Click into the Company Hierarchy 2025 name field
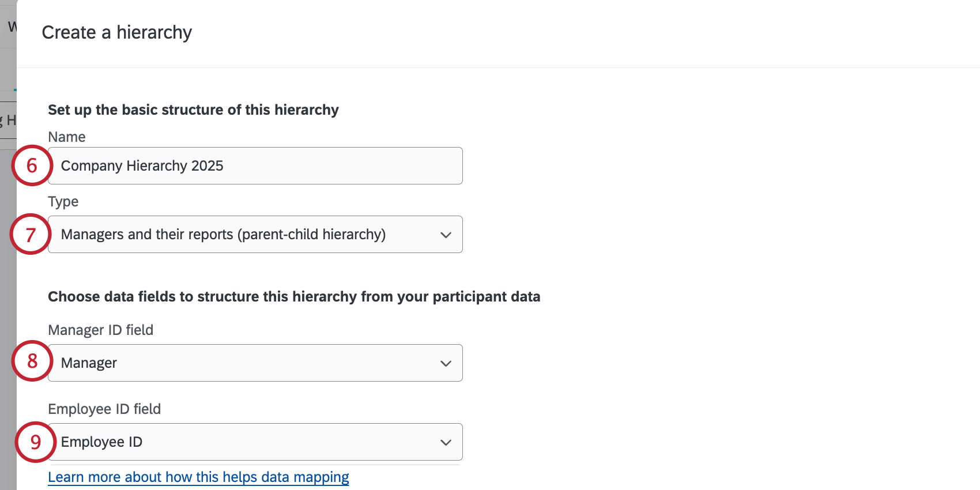 (x=288, y=166)
